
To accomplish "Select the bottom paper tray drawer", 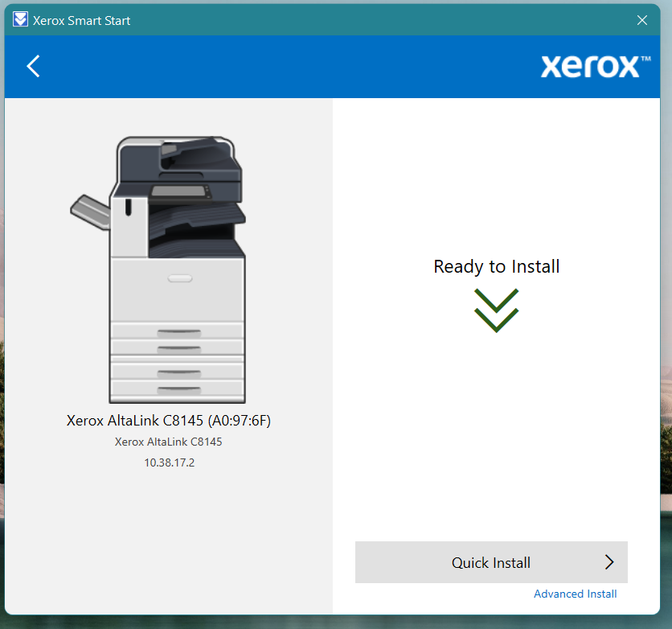I will click(178, 389).
